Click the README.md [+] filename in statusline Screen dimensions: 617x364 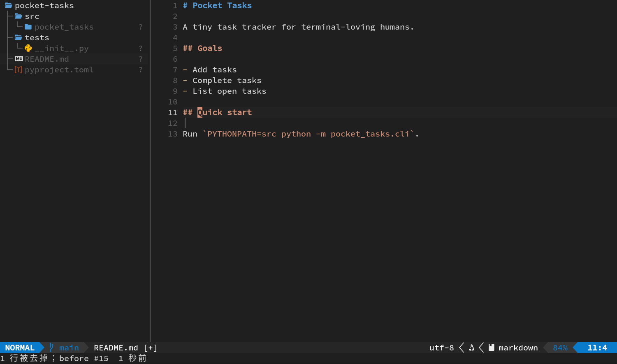(x=126, y=348)
